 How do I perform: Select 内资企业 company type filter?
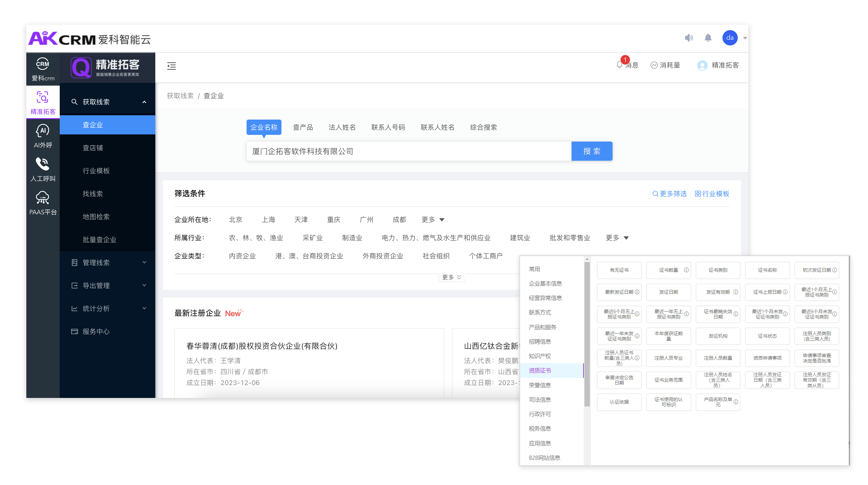point(242,256)
